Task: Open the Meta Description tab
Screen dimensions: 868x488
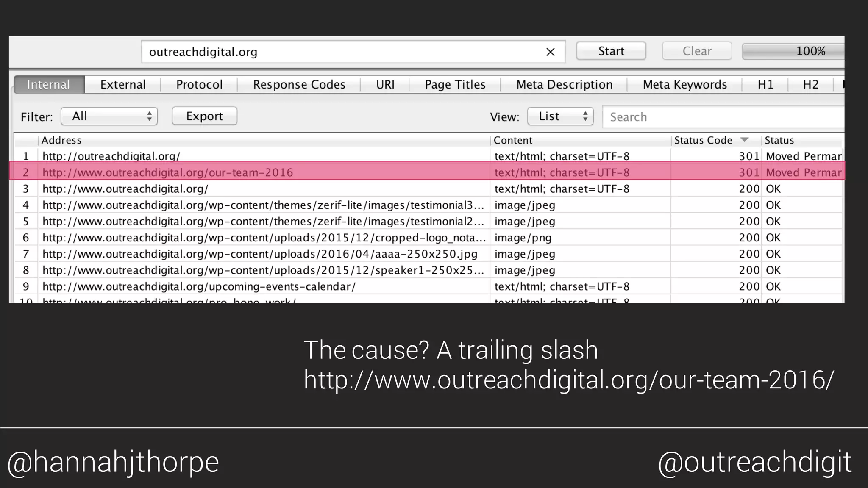Action: [564, 84]
